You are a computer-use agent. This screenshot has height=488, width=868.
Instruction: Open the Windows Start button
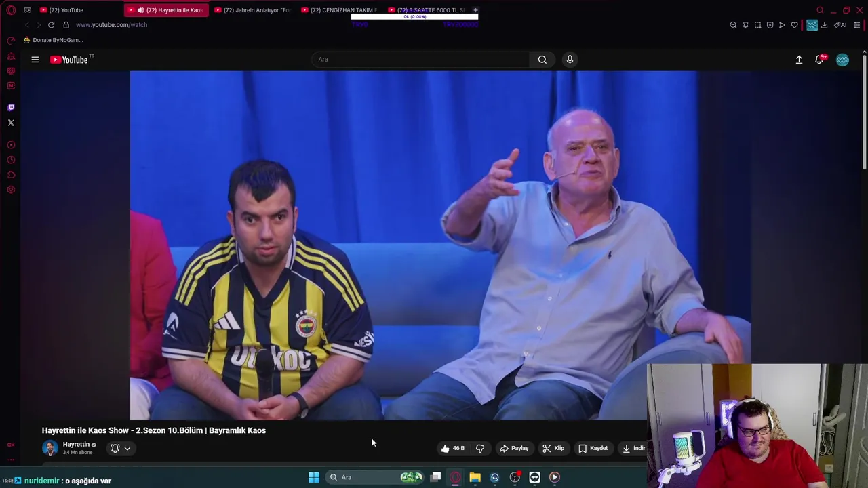point(314,477)
